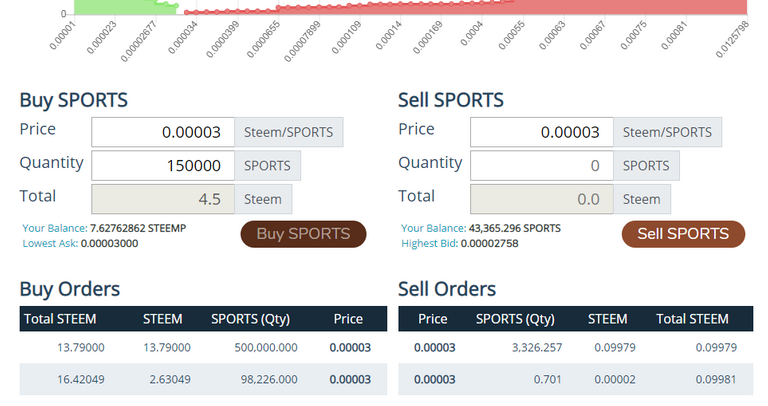This screenshot has height=406, width=768.
Task: Click the Steem unit label beside Sell total
Action: [642, 199]
